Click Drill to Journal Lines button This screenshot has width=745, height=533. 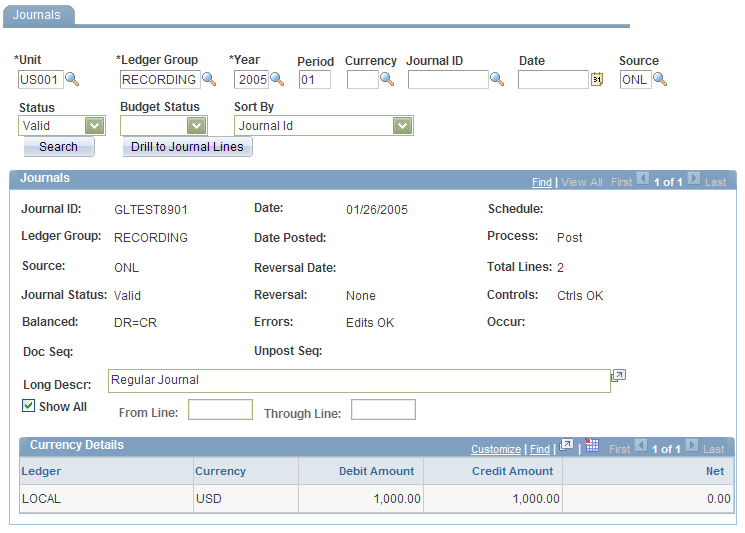(x=187, y=147)
